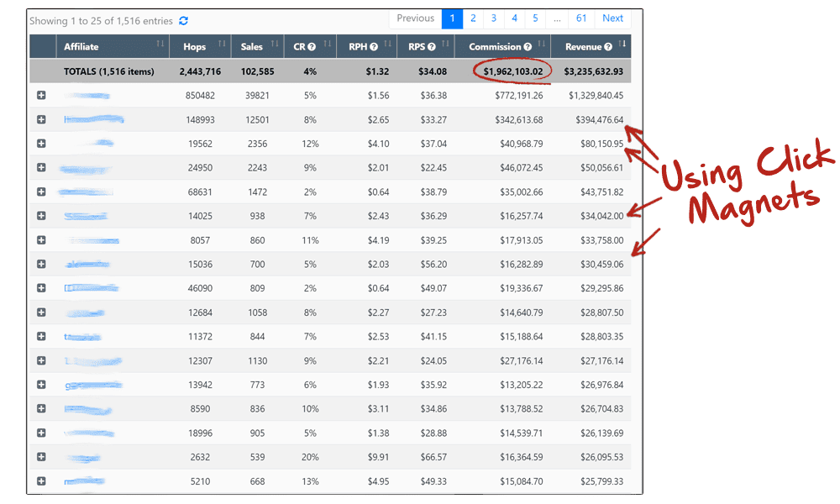Open the Revenue column help icon
840x504 pixels.
(608, 47)
